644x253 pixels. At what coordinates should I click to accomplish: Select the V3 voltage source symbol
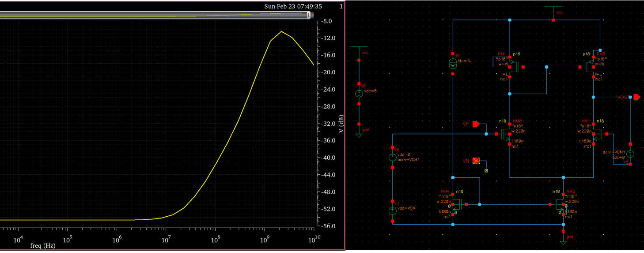[x=392, y=211]
